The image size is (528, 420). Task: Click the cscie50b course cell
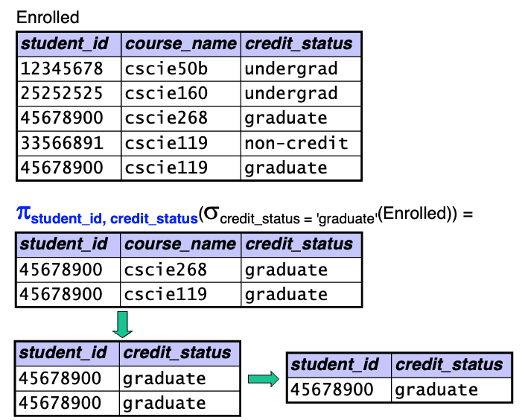point(181,69)
